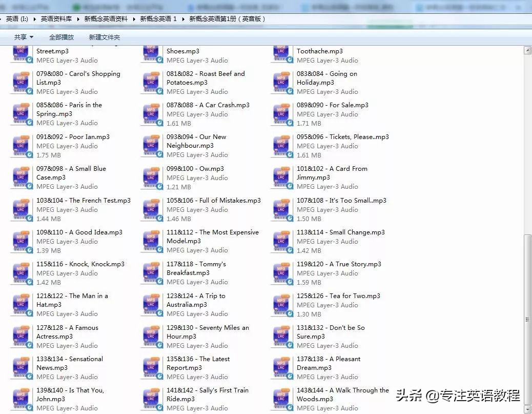Click the Going on Holiday file icon
532x414 pixels.
(x=281, y=83)
